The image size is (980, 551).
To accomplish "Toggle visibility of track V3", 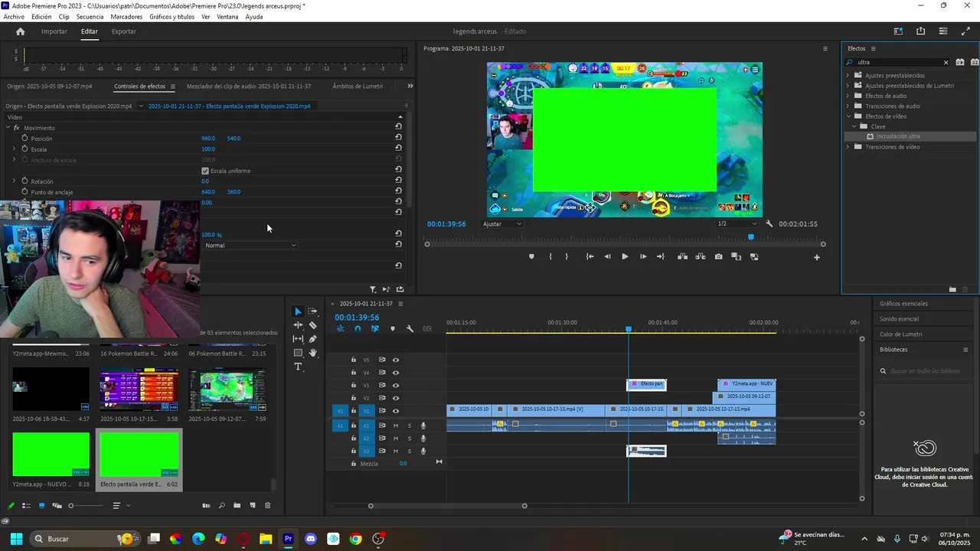I will [396, 385].
